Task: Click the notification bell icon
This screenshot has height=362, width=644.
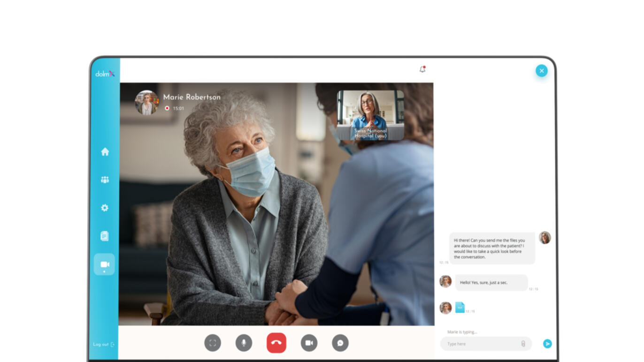Action: point(422,69)
